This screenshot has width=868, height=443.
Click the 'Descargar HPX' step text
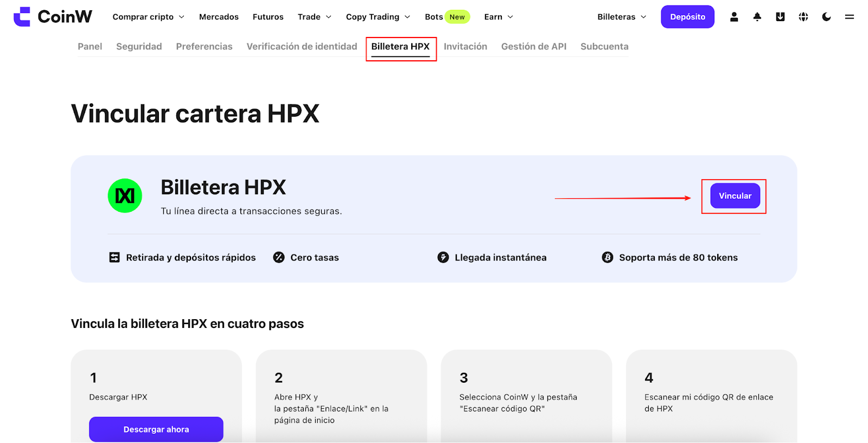click(118, 397)
